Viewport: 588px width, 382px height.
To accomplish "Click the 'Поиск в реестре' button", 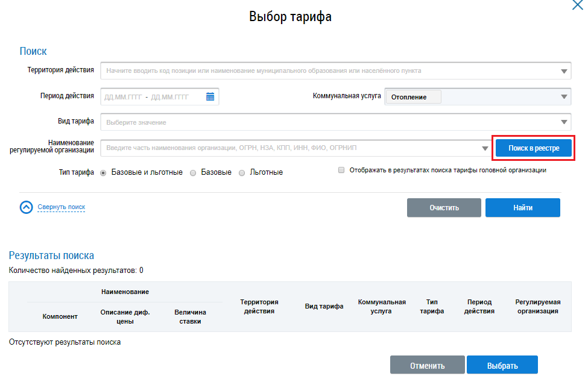I will (x=533, y=148).
